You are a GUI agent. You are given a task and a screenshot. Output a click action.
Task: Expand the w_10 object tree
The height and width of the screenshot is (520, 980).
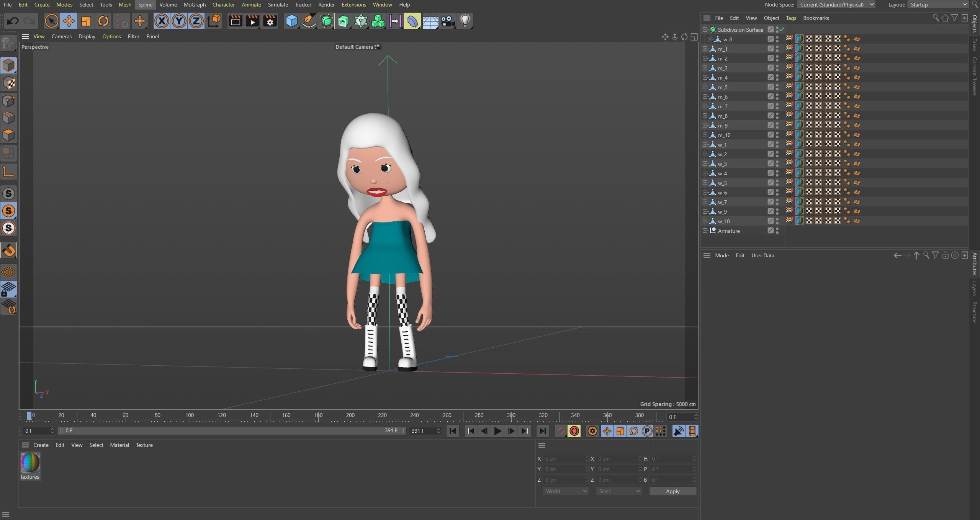[705, 221]
